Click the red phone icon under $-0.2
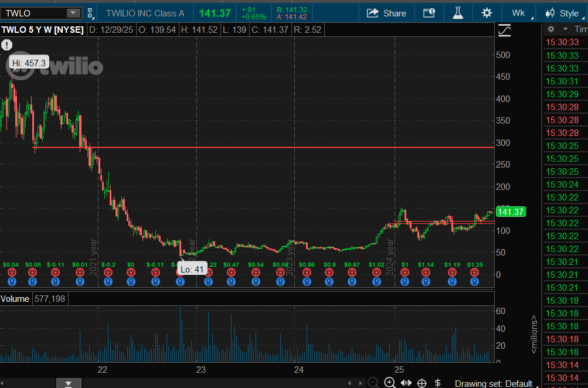The height and width of the screenshot is (388, 588). point(108,273)
